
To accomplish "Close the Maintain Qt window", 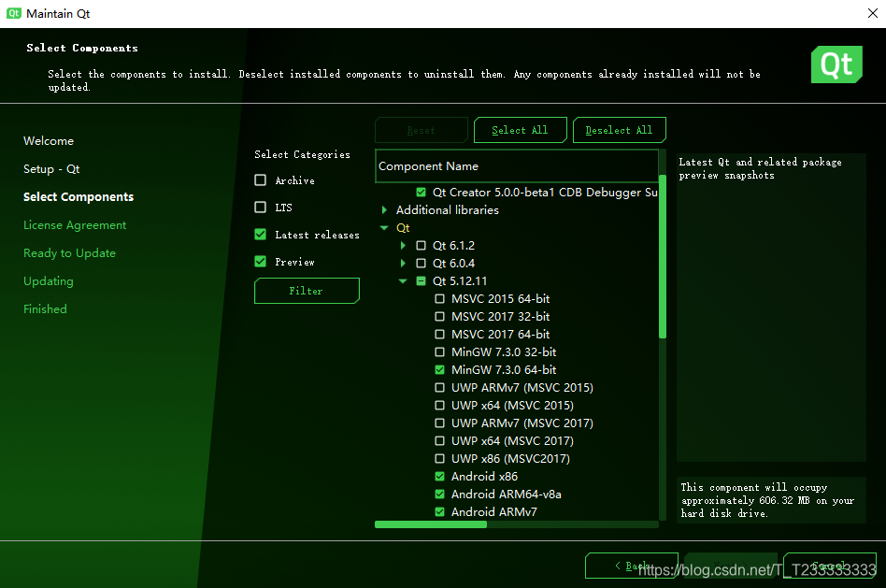I will pos(872,14).
